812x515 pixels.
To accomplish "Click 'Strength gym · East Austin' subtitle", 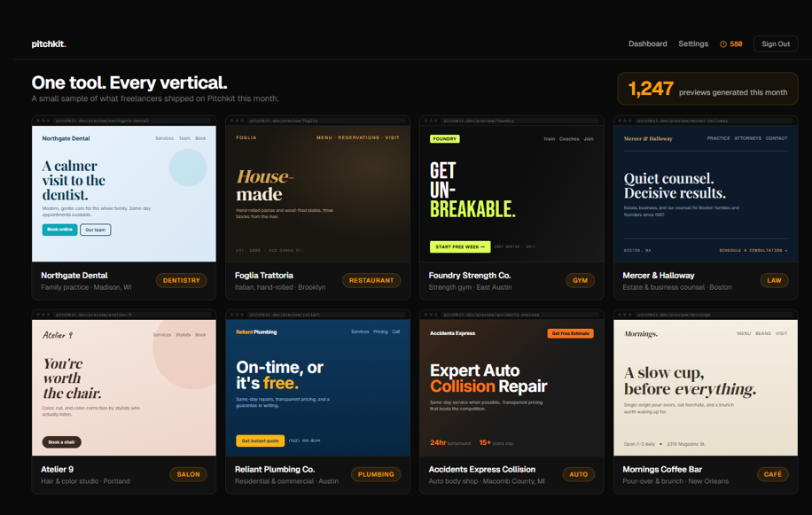I will pos(470,287).
